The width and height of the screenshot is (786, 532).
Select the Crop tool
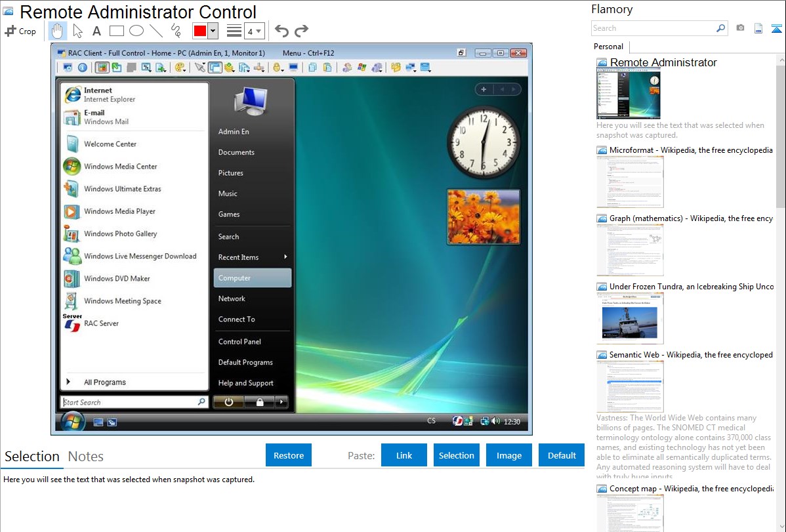[x=20, y=31]
